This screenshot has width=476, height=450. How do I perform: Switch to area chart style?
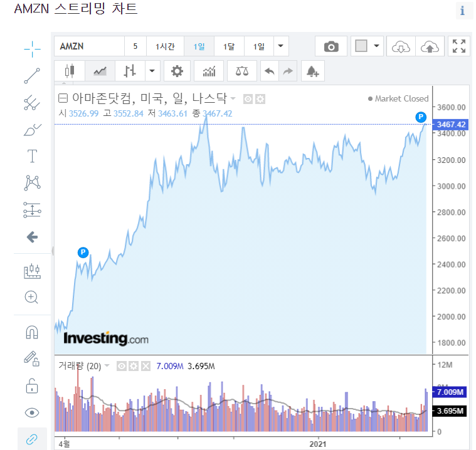[100, 71]
